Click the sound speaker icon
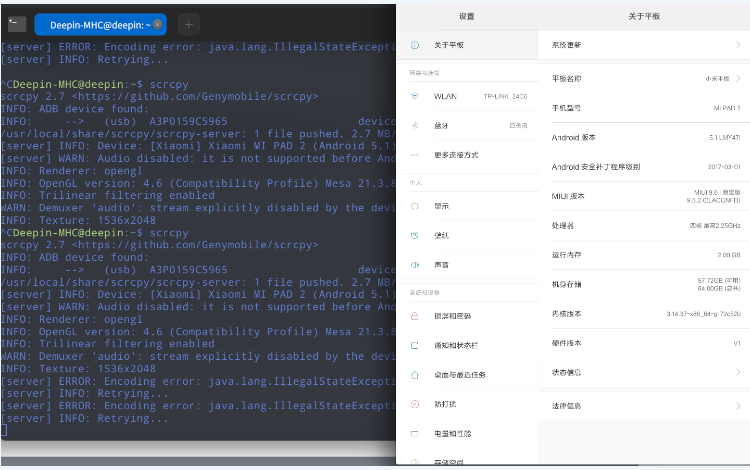The image size is (750, 470). pyautogui.click(x=415, y=265)
